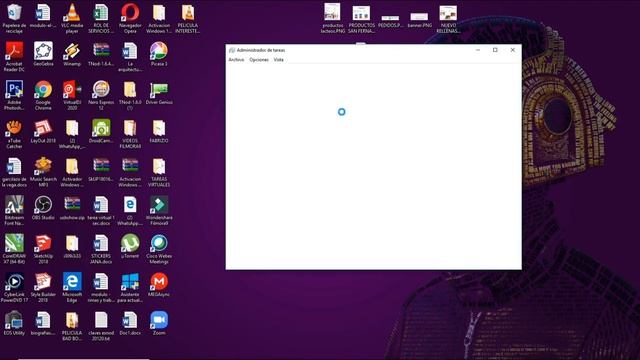The height and width of the screenshot is (360, 640).
Task: Open the Opciones menu in Task Manager
Action: click(259, 60)
